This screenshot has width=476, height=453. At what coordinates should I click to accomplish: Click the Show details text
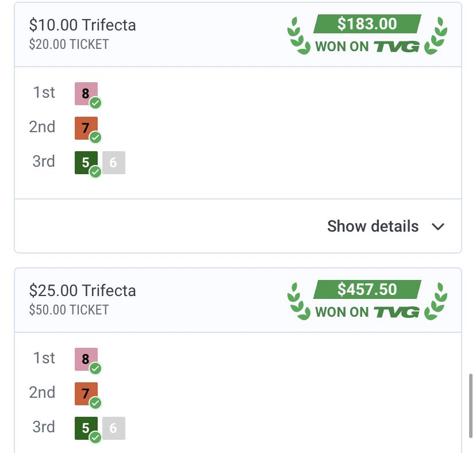(373, 226)
